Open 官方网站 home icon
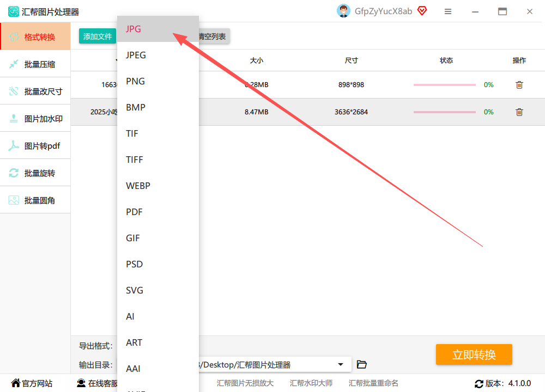545x392 pixels. pos(16,383)
